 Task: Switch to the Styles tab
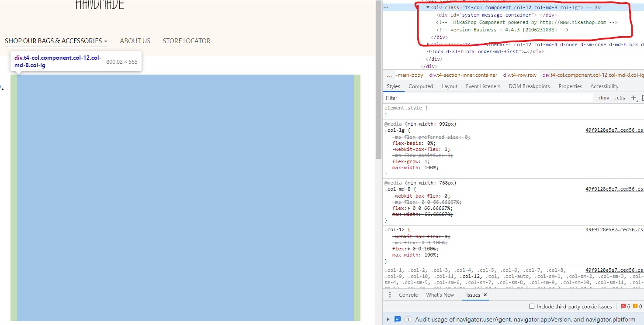tap(393, 86)
